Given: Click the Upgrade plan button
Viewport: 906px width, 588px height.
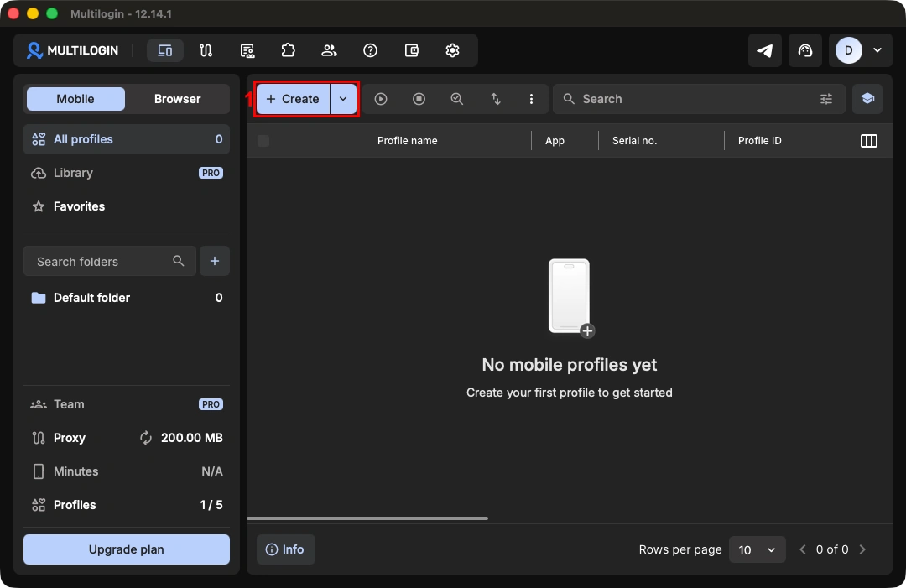Looking at the screenshot, I should click(x=127, y=549).
